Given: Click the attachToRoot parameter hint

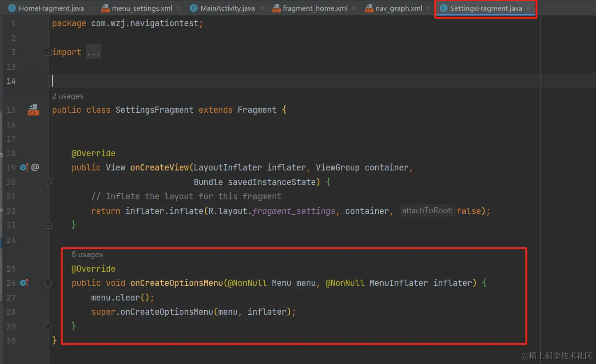Looking at the screenshot, I should pyautogui.click(x=427, y=211).
